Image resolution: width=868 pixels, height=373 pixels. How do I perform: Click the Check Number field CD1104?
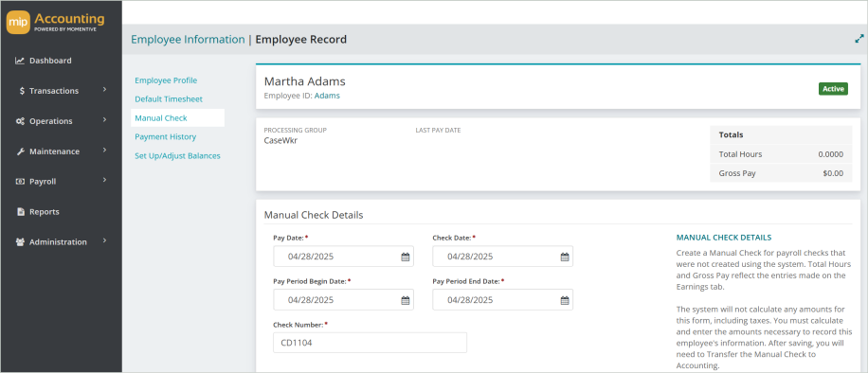tap(370, 343)
